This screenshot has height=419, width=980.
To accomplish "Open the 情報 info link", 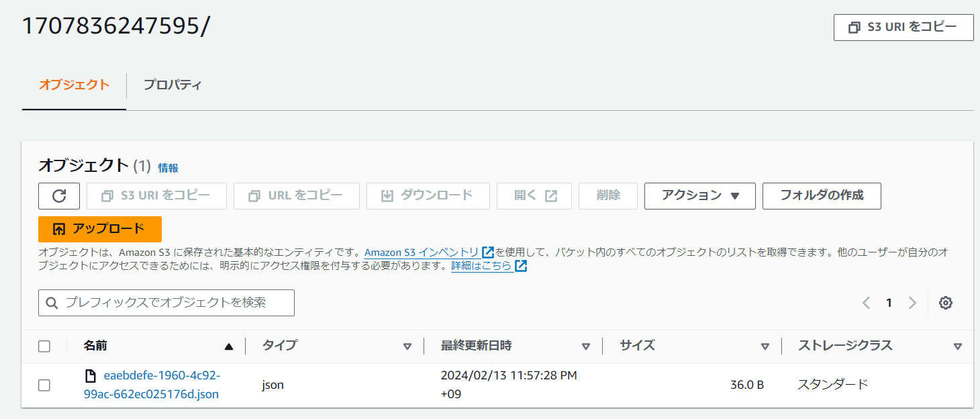I will click(x=168, y=168).
